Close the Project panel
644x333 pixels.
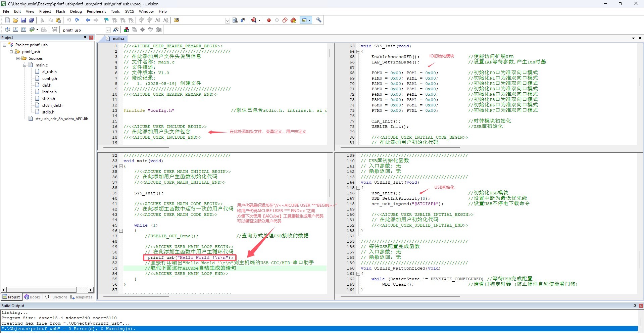click(x=91, y=38)
